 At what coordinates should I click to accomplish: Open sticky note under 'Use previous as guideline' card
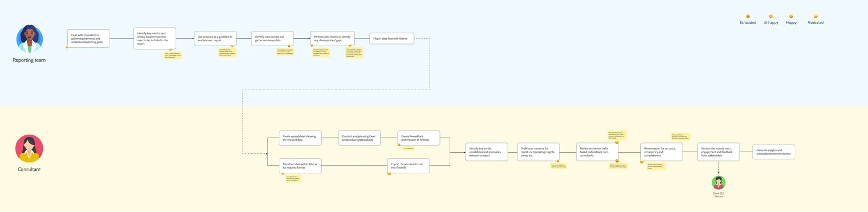click(227, 53)
